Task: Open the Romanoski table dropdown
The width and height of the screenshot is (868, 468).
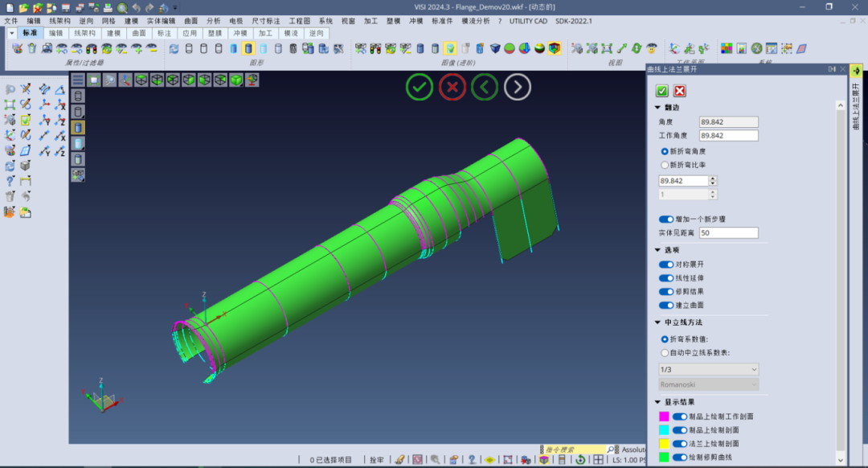Action: coord(709,384)
